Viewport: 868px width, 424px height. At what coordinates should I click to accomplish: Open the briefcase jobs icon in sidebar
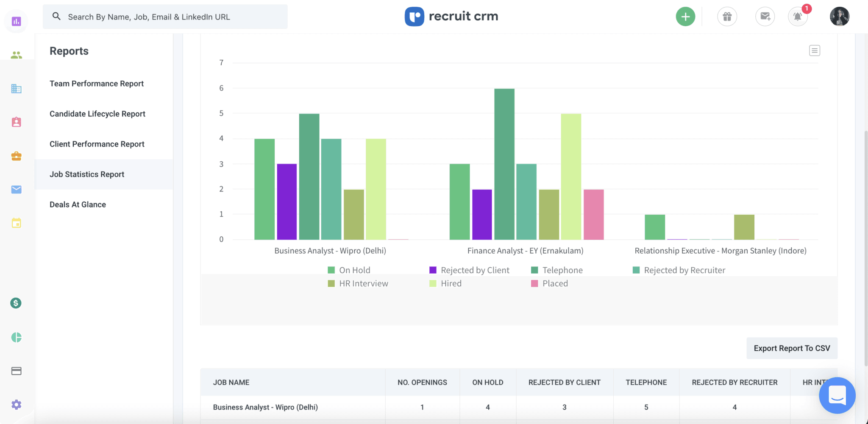coord(16,156)
